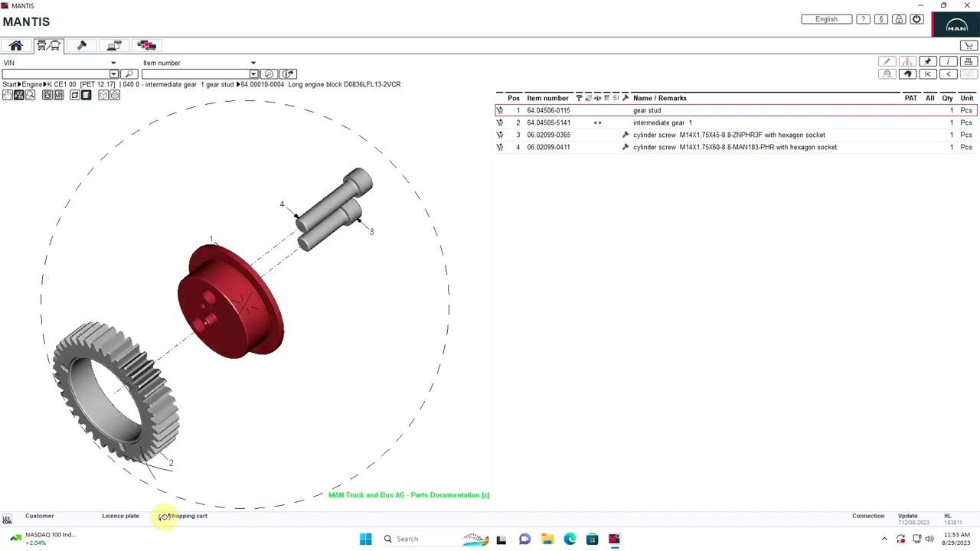Click the fit drawing to view icon
Image resolution: width=980 pixels, height=551 pixels.
click(47, 95)
